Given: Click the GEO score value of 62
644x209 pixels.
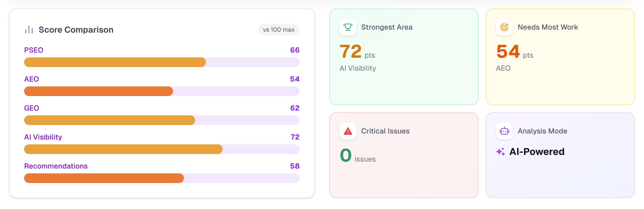Looking at the screenshot, I should click(295, 108).
